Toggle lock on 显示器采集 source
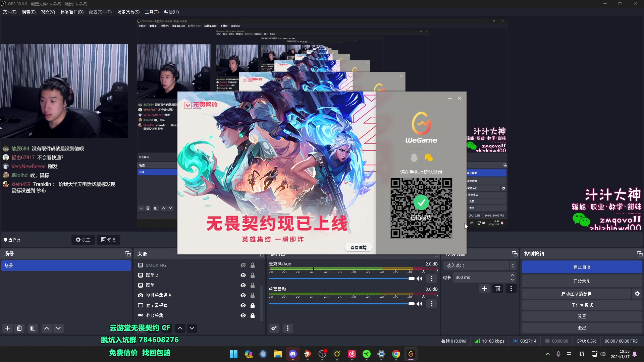644x362 pixels. point(253,305)
